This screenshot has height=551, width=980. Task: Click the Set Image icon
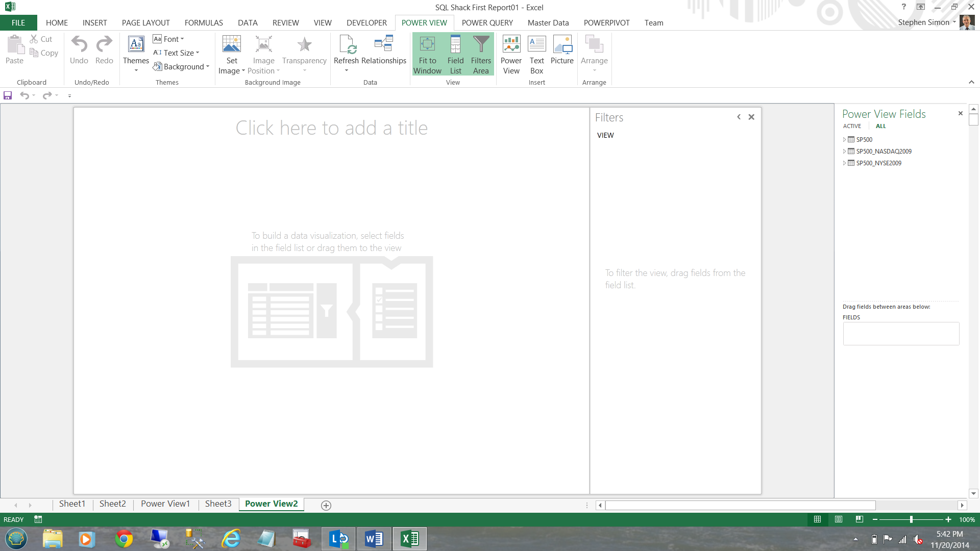point(232,45)
